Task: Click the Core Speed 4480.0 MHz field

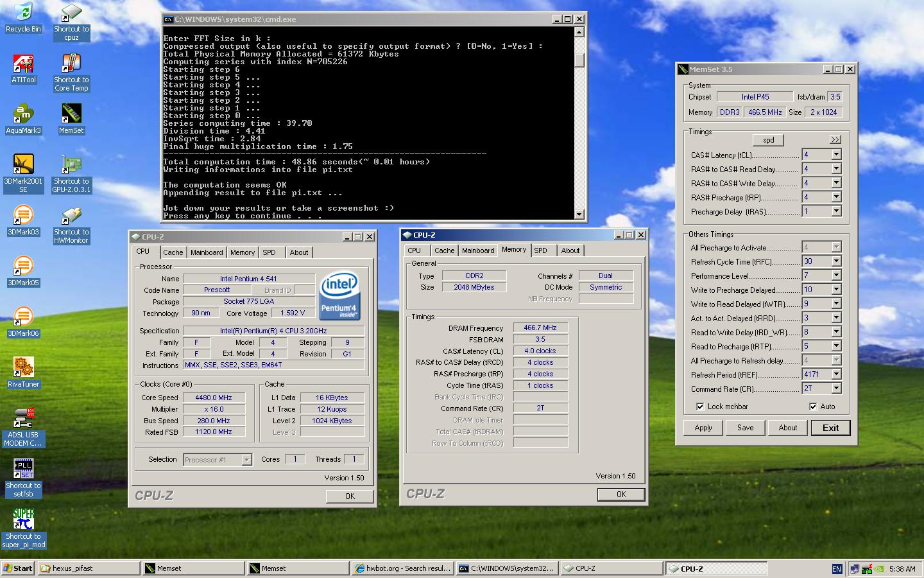Action: (x=214, y=398)
